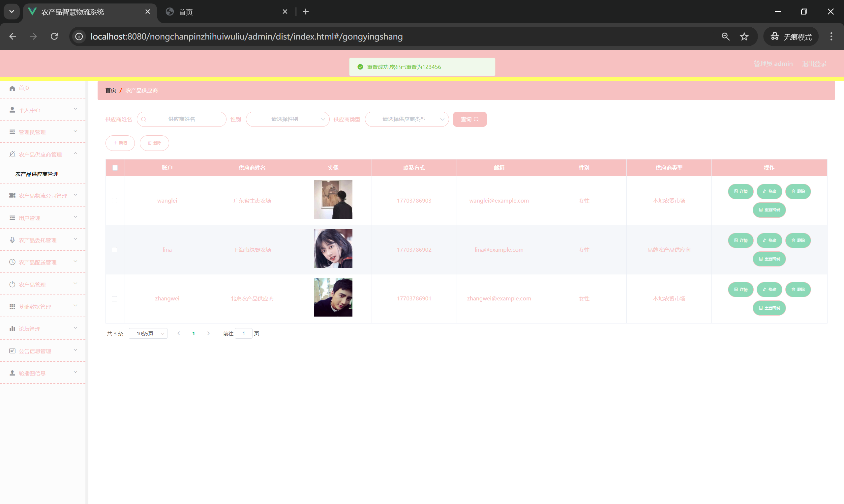Click the zoom magnifier icon in address bar
Screen dimensions: 844x504
[x=725, y=37]
